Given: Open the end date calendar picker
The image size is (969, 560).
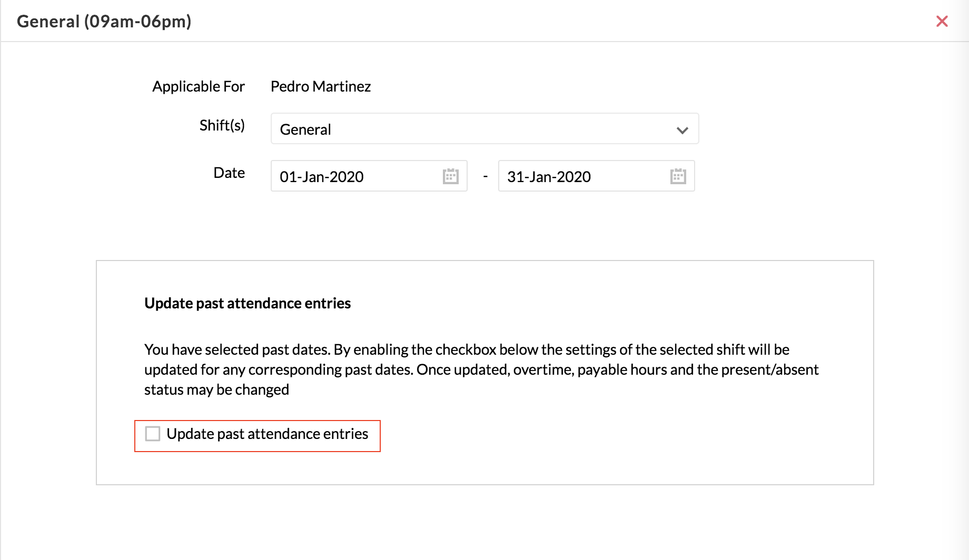Looking at the screenshot, I should [x=678, y=176].
